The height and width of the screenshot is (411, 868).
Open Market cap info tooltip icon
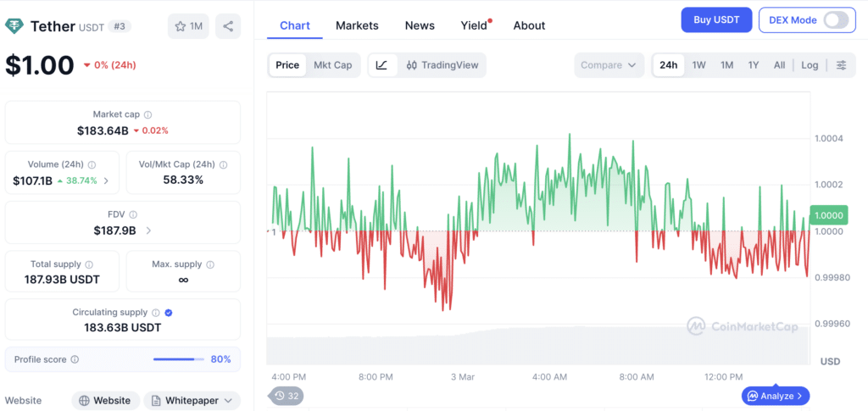click(x=147, y=114)
